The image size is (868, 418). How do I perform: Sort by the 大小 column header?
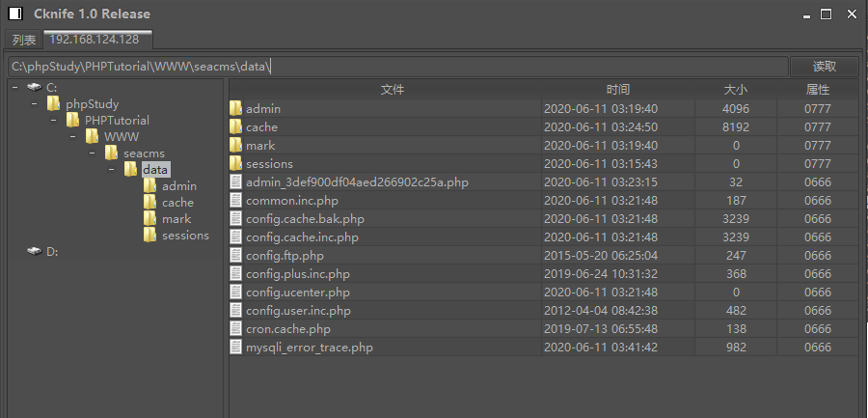pyautogui.click(x=736, y=90)
